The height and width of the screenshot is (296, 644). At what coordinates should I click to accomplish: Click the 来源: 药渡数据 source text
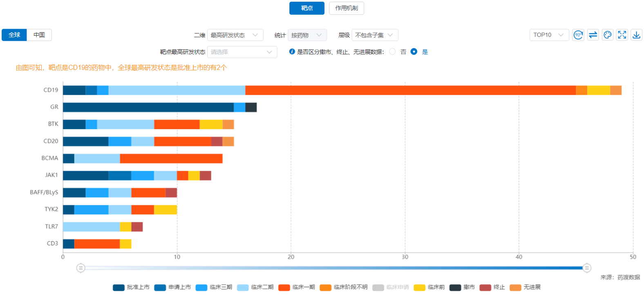[x=620, y=277]
